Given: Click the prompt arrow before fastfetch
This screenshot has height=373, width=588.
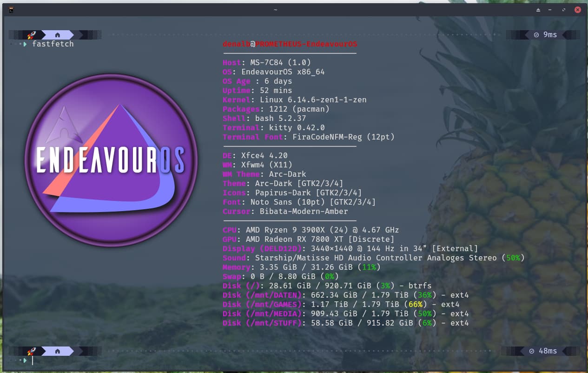Looking at the screenshot, I should click(25, 44).
